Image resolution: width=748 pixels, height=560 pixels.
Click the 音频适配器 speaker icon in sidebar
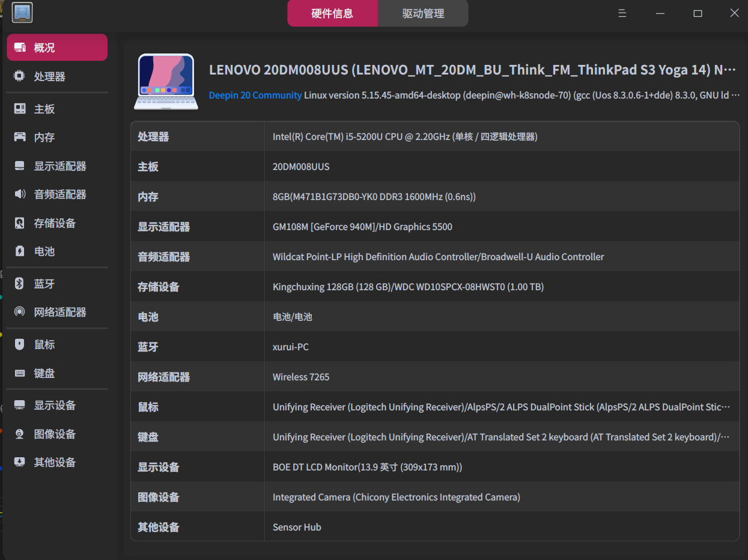click(x=20, y=194)
